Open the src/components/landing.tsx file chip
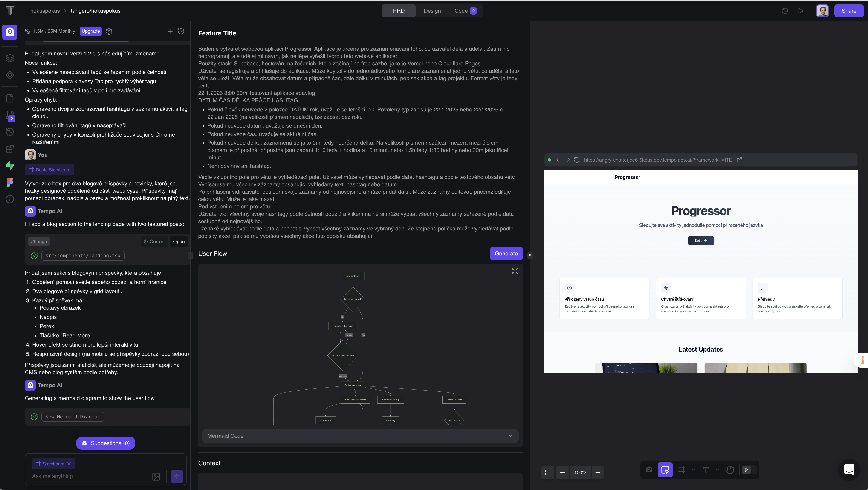The height and width of the screenshot is (490, 868). (x=83, y=256)
